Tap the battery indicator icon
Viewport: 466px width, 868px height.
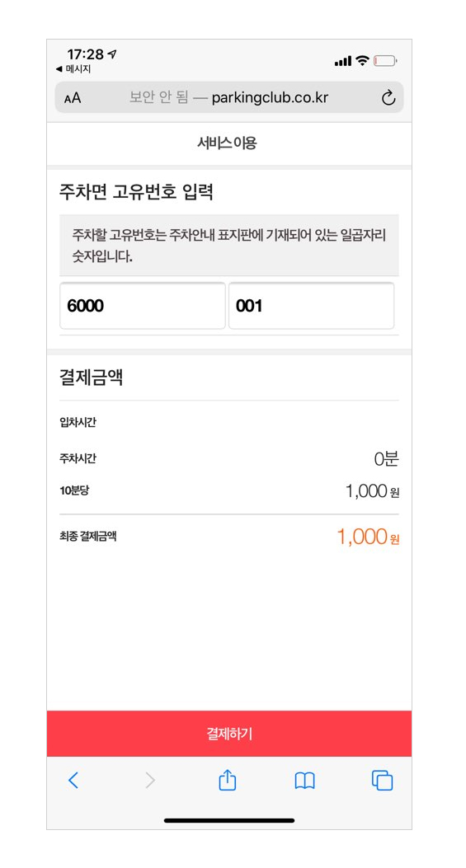point(385,61)
